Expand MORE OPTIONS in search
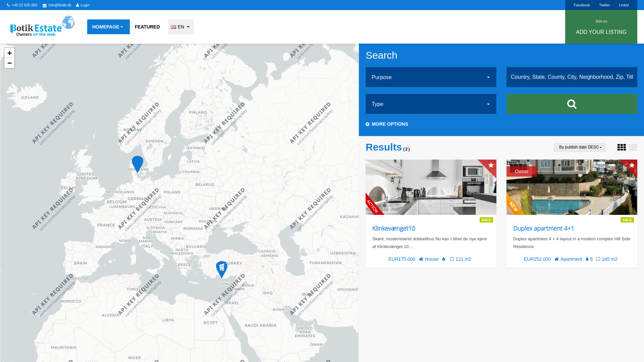 tap(387, 124)
